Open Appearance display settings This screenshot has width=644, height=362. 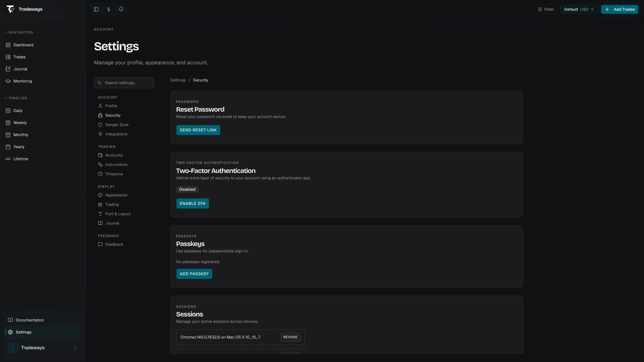point(116,195)
